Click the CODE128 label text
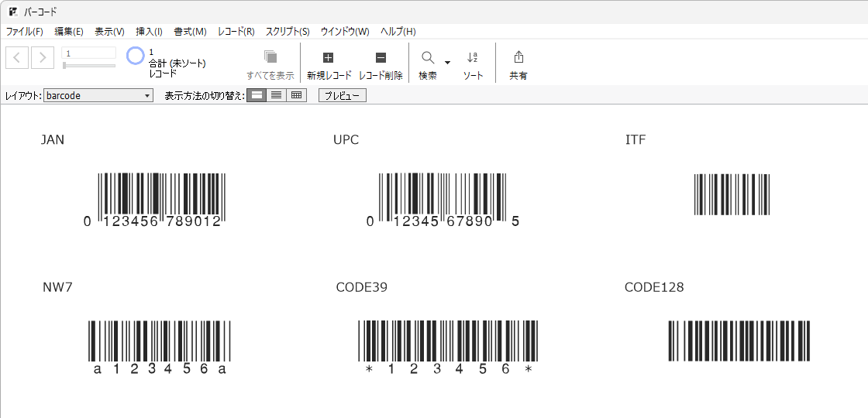 tap(654, 287)
